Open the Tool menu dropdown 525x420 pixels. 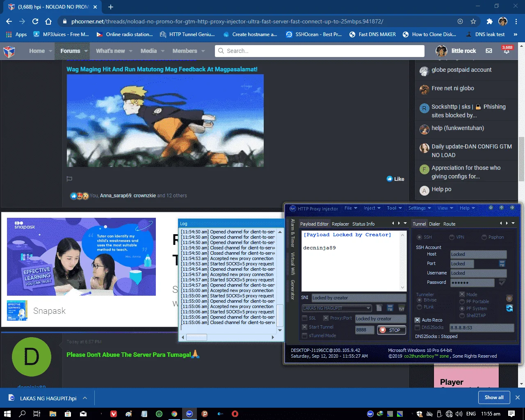coord(395,208)
